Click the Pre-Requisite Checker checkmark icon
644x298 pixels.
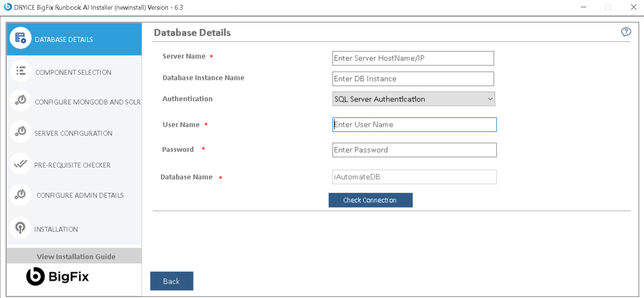point(20,164)
